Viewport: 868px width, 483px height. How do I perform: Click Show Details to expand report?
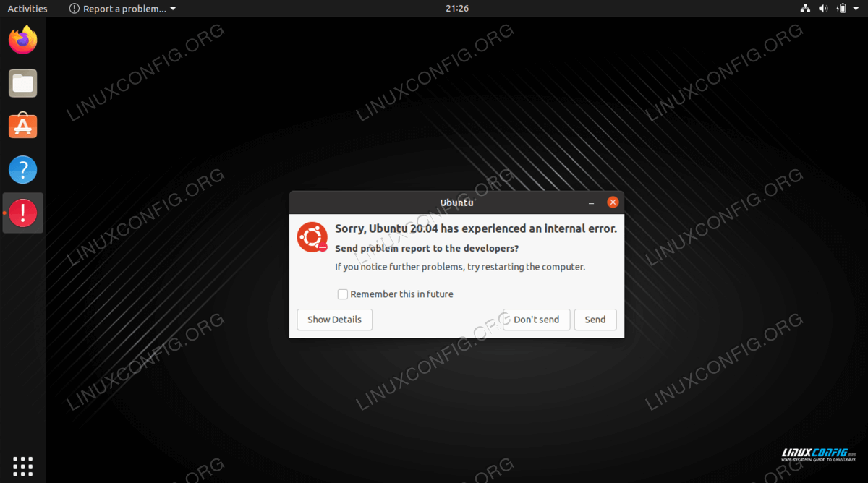(334, 320)
